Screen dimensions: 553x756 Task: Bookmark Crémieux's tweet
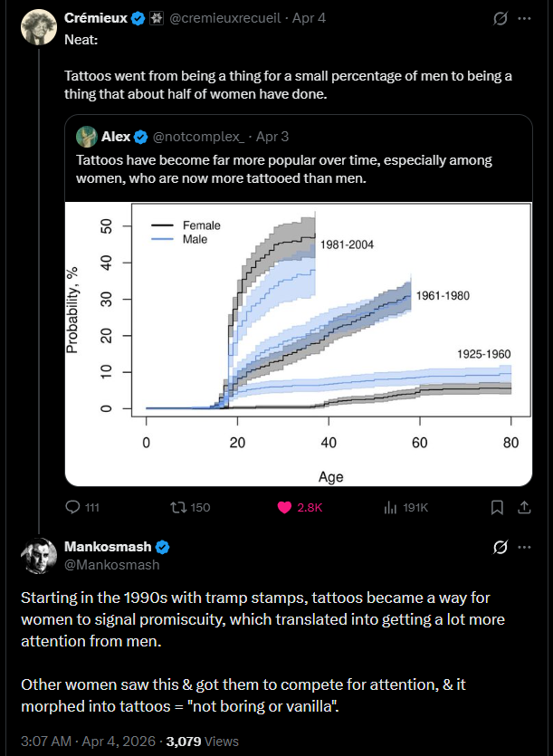pyautogui.click(x=497, y=507)
